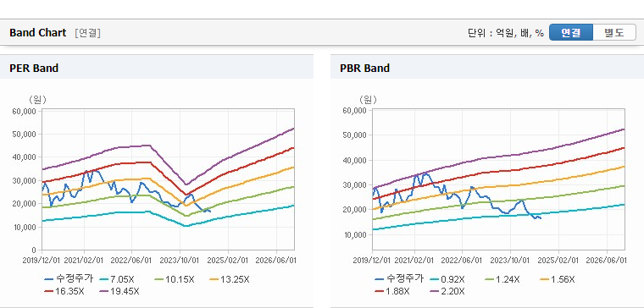Toggle the 1.88X legend entry
The height and width of the screenshot is (308, 644).
(x=391, y=291)
